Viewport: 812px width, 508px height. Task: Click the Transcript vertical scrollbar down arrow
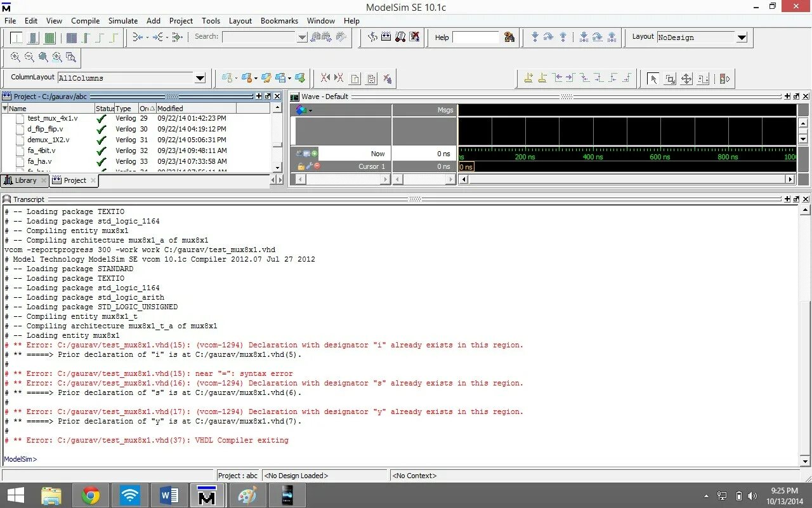pyautogui.click(x=805, y=461)
